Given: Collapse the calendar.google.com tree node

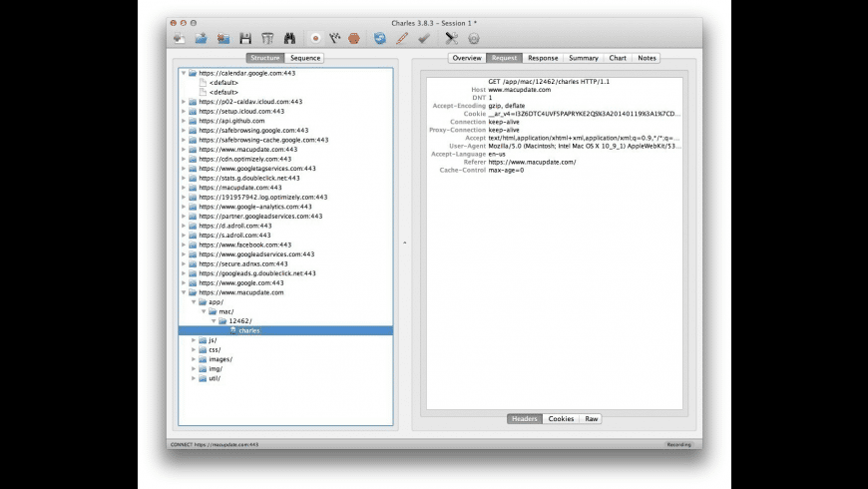Looking at the screenshot, I should 184,73.
